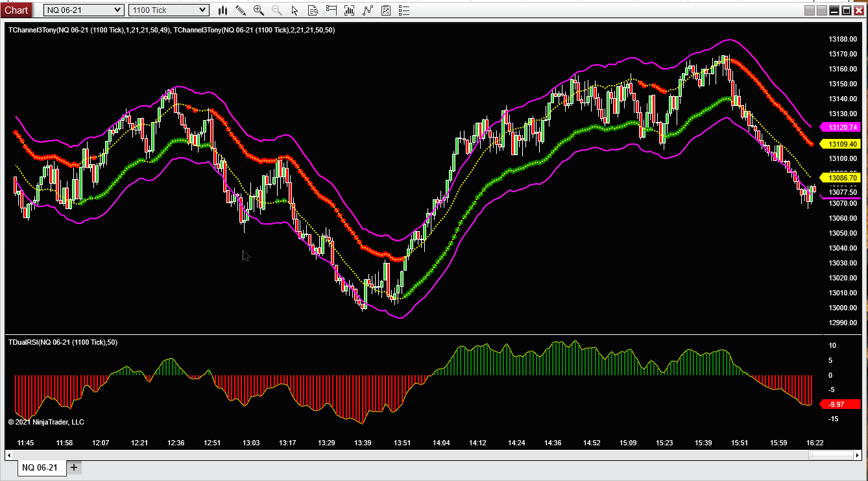This screenshot has width=868, height=481.
Task: Minimize the chart window
Action: 834,10
